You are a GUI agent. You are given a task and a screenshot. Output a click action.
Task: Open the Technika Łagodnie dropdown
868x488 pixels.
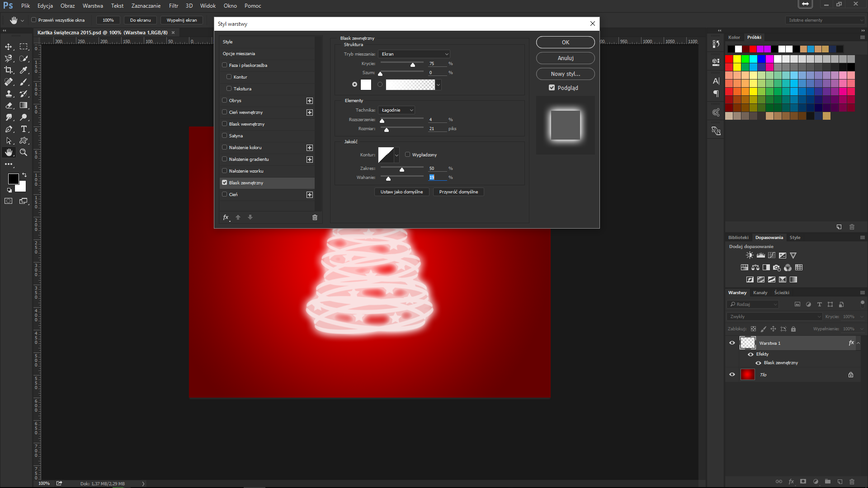pyautogui.click(x=396, y=110)
